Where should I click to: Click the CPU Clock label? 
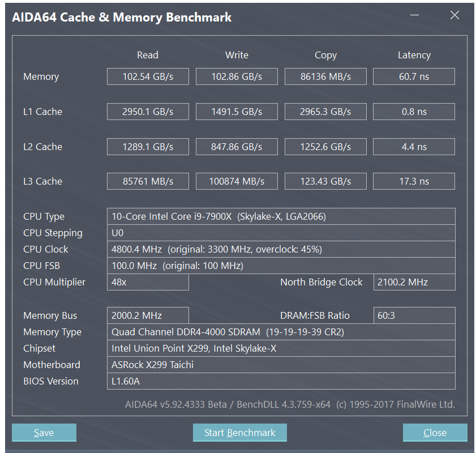(46, 249)
